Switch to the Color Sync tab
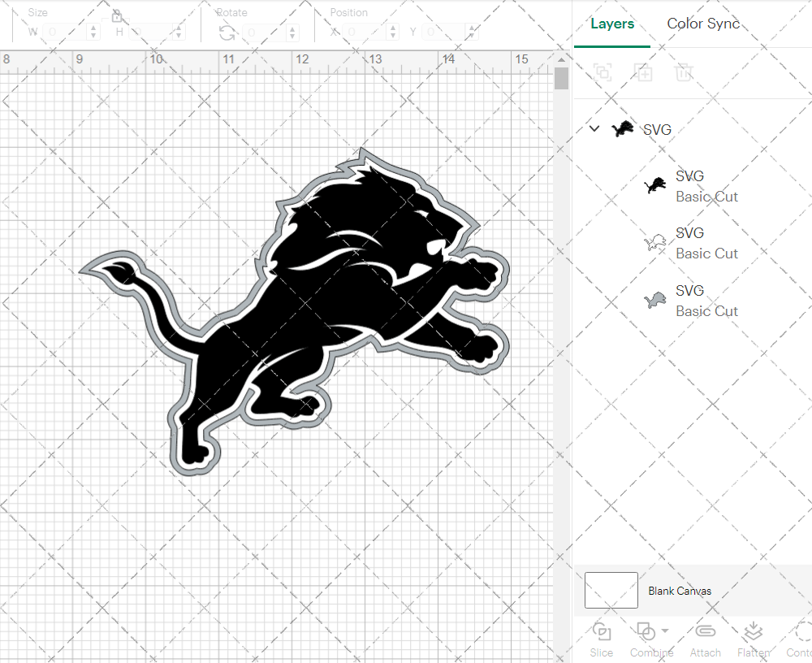Viewport: 812px width, 663px height. coord(703,24)
